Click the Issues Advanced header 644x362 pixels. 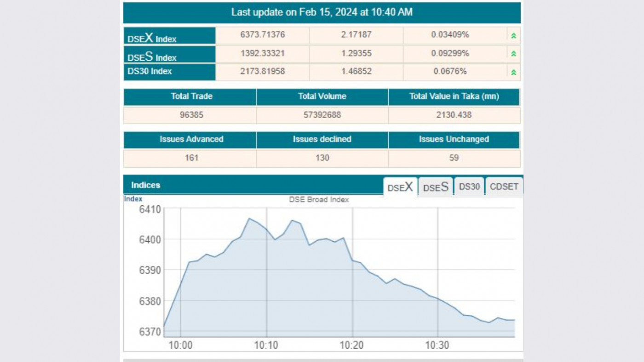(x=190, y=140)
